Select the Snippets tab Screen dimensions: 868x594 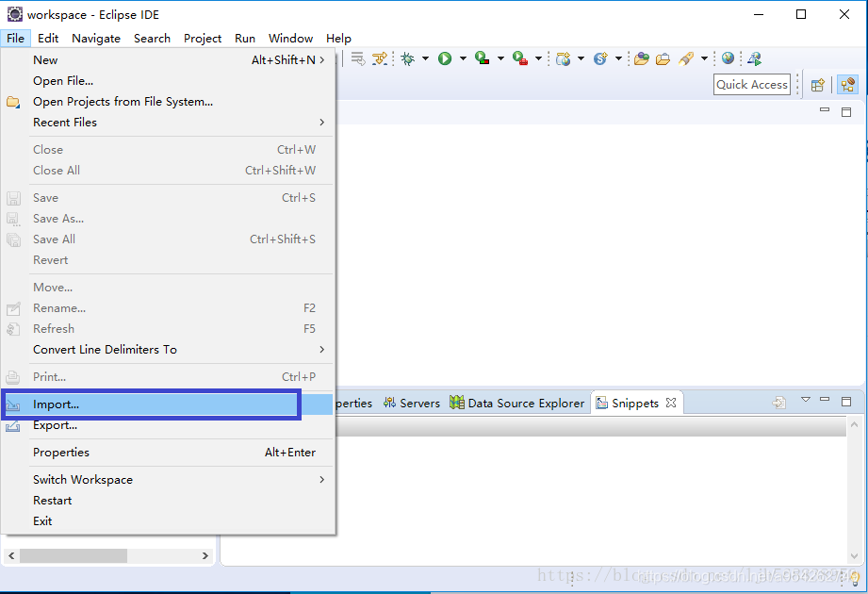pyautogui.click(x=635, y=403)
